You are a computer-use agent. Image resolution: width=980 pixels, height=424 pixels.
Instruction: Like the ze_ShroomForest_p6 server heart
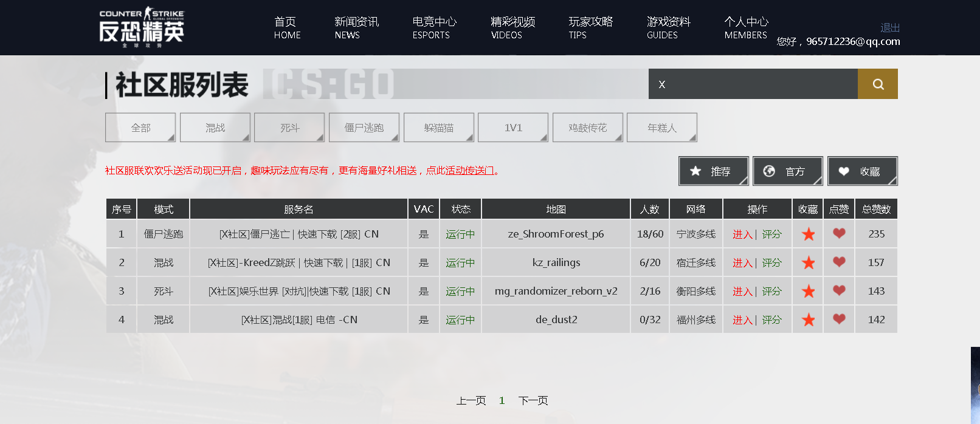coord(839,233)
